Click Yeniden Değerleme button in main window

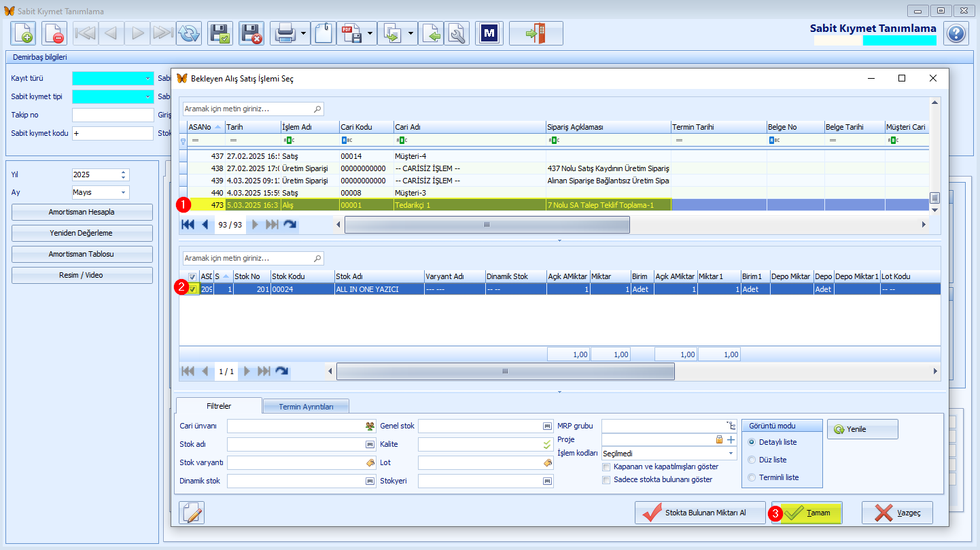click(82, 233)
